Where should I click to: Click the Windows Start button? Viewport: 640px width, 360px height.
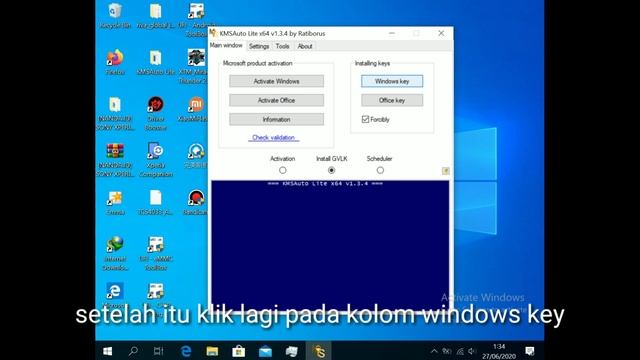point(108,351)
